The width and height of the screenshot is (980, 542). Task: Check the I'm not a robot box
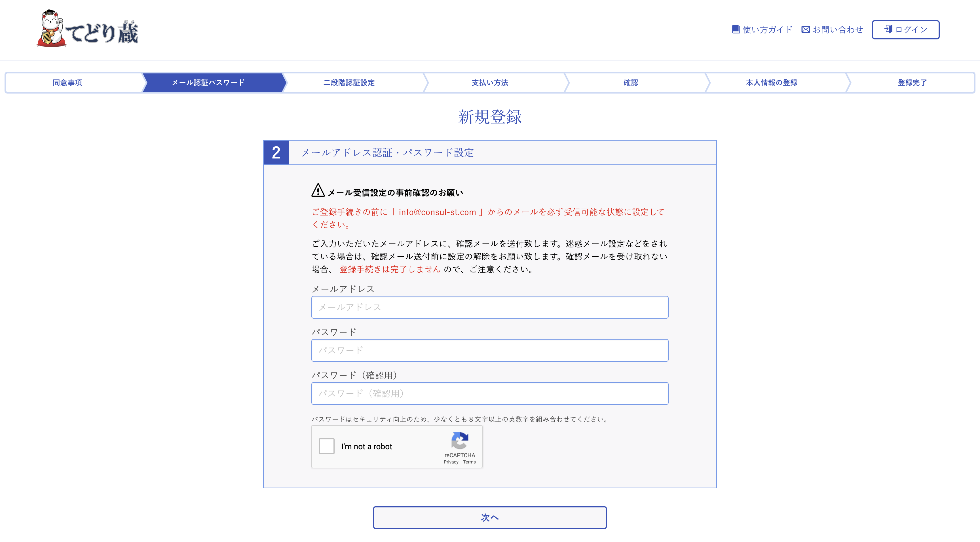(326, 446)
